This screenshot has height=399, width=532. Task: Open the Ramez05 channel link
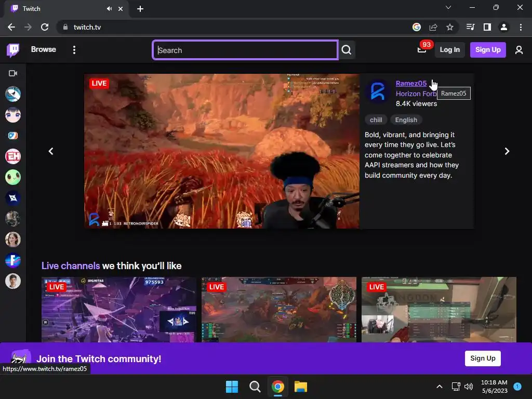(x=411, y=83)
